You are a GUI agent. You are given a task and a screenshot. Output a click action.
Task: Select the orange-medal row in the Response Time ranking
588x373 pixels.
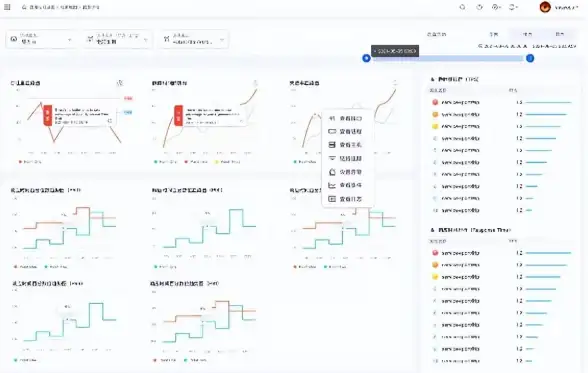click(502, 265)
